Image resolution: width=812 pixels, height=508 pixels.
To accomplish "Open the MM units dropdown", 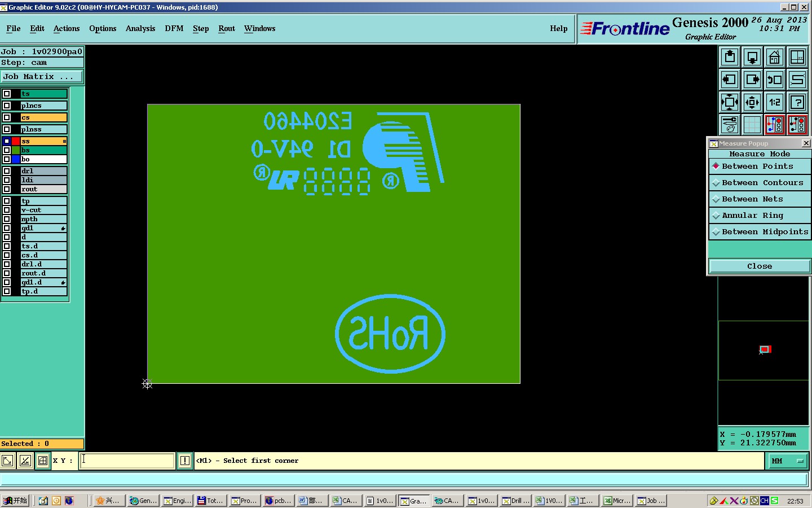I will pos(788,461).
